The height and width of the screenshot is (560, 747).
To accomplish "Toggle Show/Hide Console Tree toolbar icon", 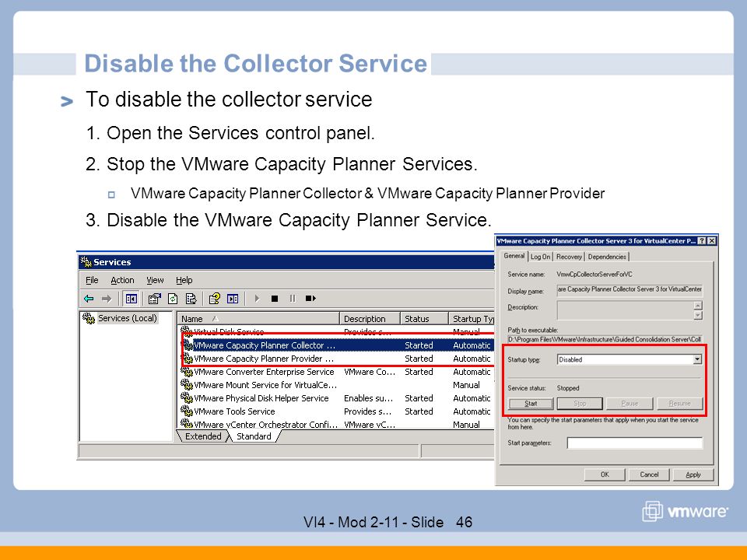I will (131, 299).
